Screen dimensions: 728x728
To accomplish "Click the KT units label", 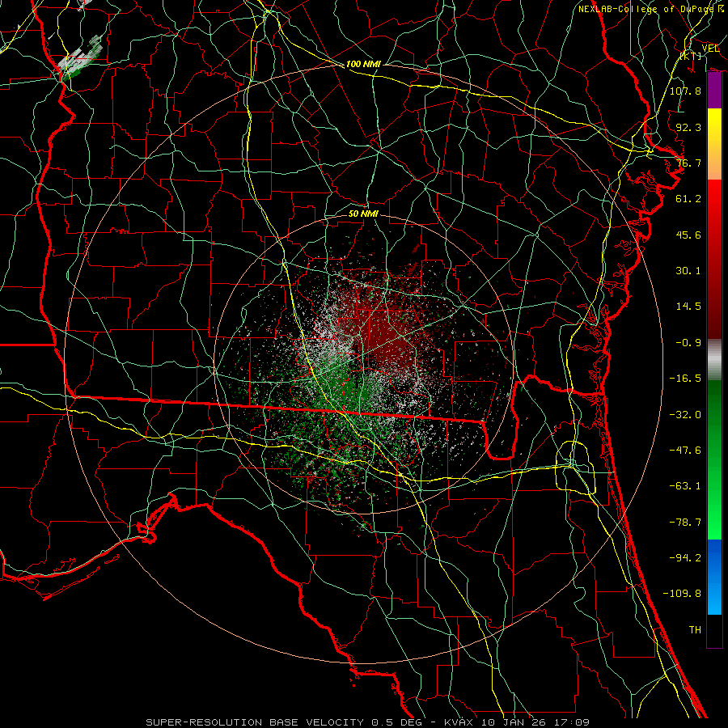I will click(691, 56).
